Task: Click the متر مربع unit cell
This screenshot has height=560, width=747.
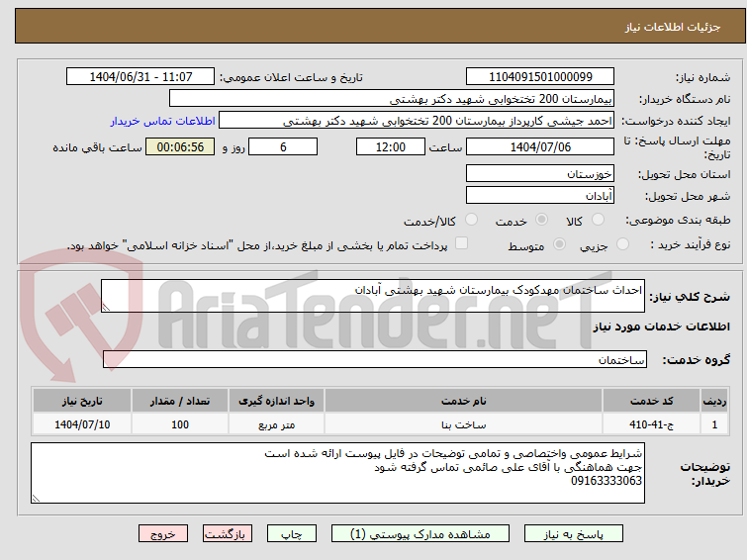Action: click(x=276, y=424)
